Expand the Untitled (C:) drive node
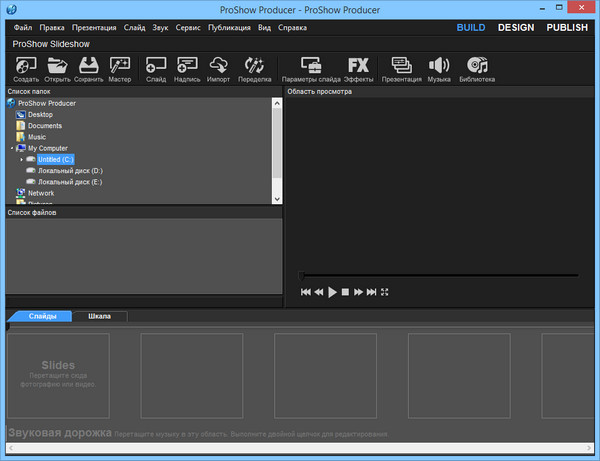600x461 pixels. tap(22, 160)
